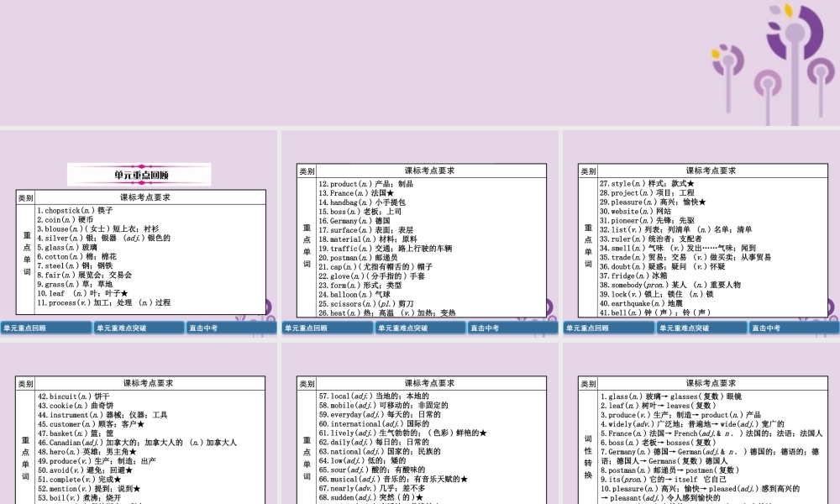840x504 pixels.
Task: Select the row '31.pioneer(n.)先锋;先驱'
Action: click(647, 220)
